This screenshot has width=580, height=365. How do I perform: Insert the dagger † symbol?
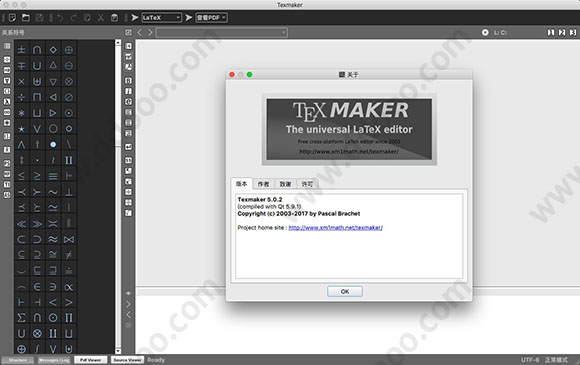click(37, 144)
